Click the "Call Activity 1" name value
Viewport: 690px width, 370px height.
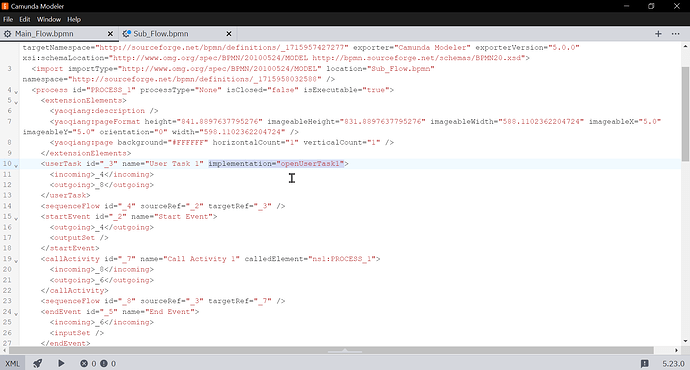[x=202, y=259]
